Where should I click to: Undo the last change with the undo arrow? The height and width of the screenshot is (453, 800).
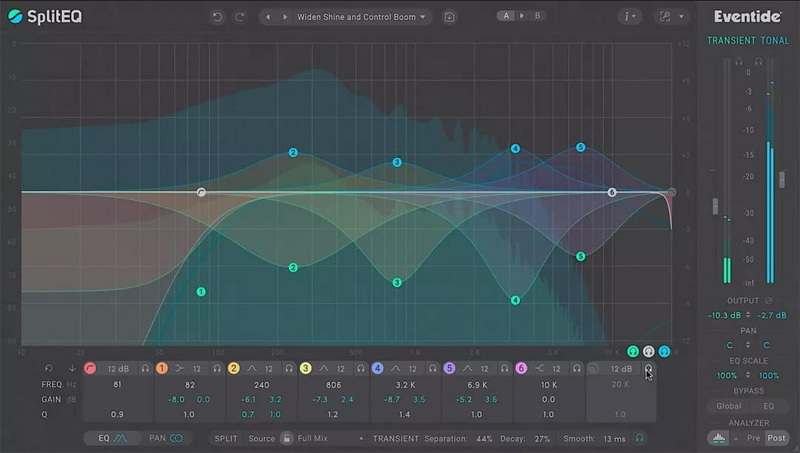point(217,17)
